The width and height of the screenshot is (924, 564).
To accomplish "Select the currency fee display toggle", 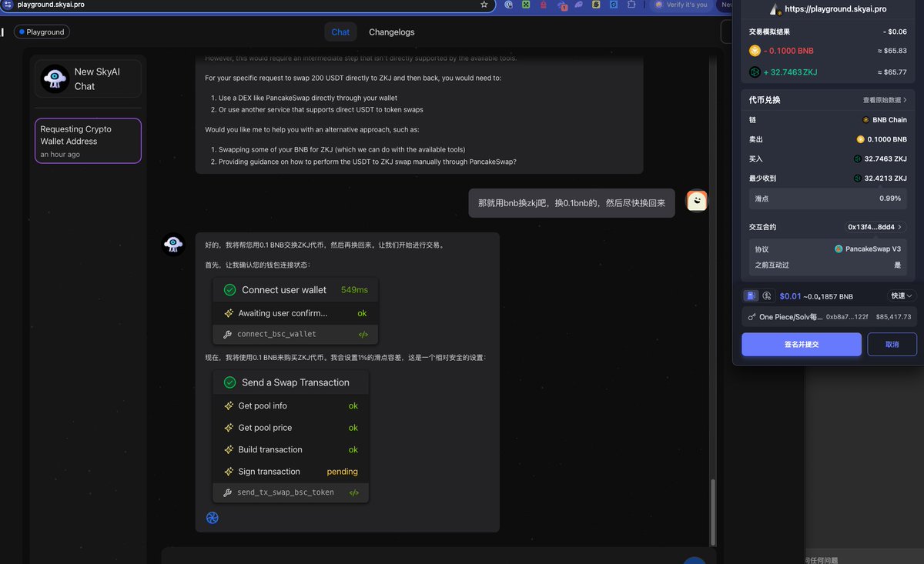I will point(767,295).
